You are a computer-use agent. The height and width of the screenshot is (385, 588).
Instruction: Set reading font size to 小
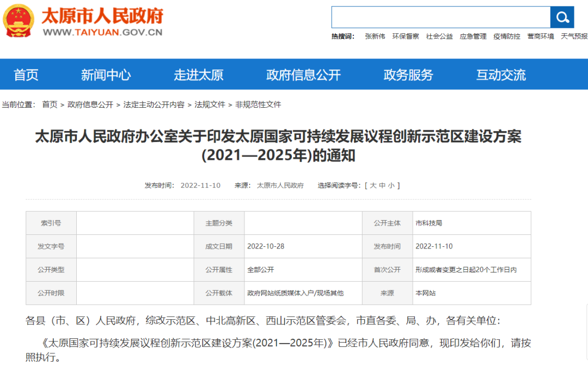pos(391,185)
